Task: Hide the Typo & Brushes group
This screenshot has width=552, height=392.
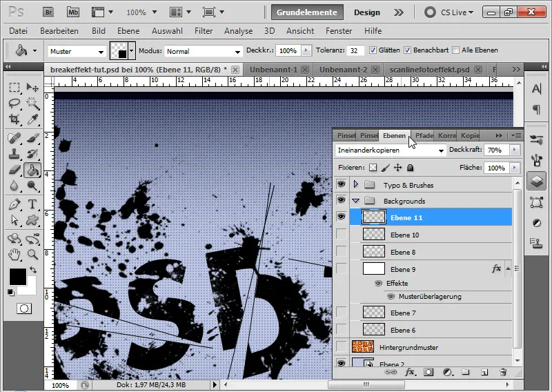Action: point(341,184)
